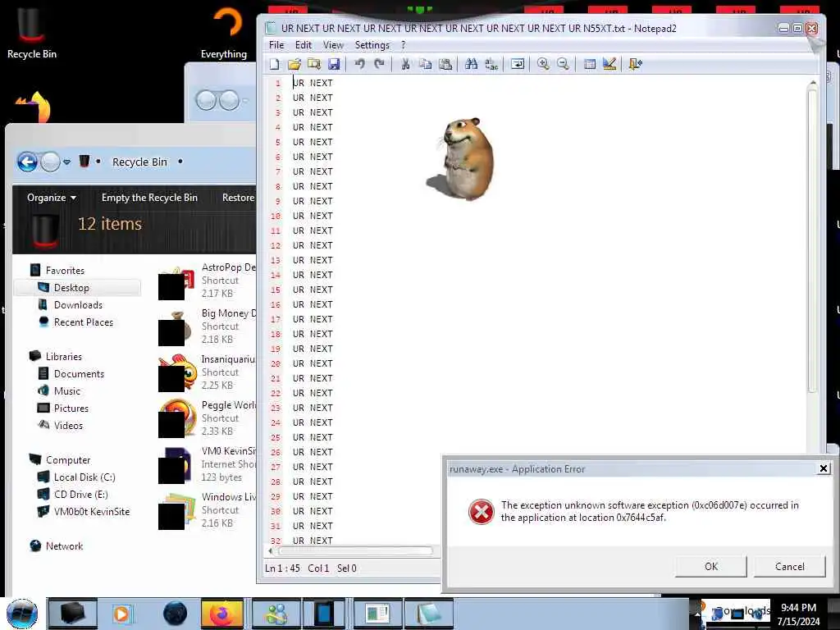Open Customize Schemes toolbar icon
The height and width of the screenshot is (630, 840).
pos(609,64)
